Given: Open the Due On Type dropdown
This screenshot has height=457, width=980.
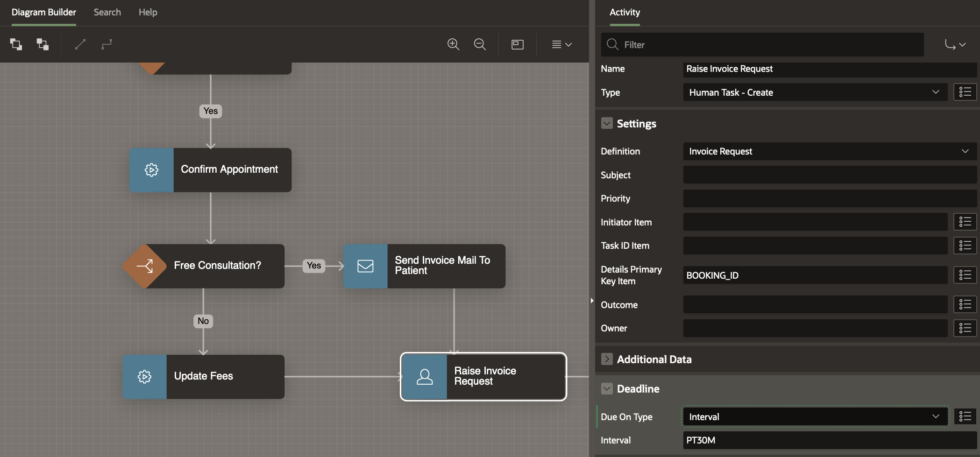Looking at the screenshot, I should [x=815, y=416].
